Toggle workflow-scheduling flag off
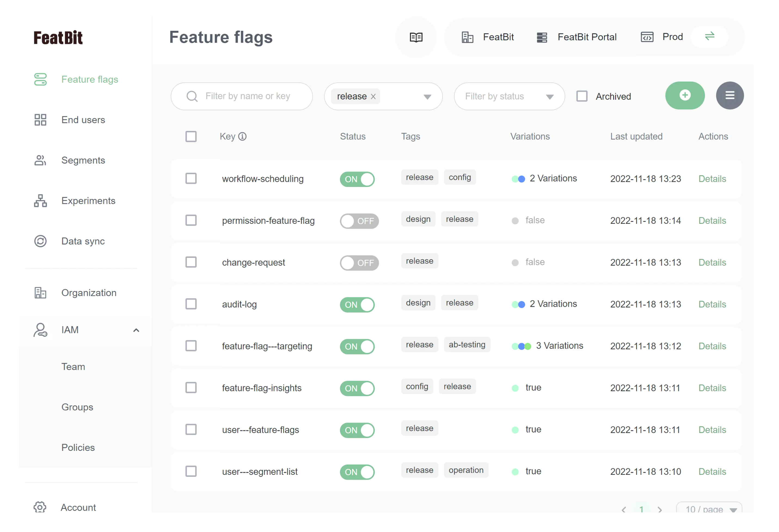The image size is (779, 532). tap(357, 179)
